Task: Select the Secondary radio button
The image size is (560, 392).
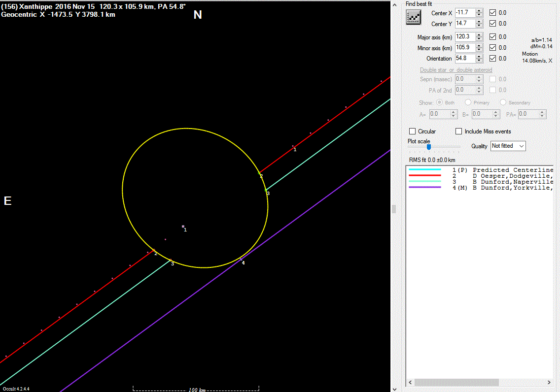Action: [503, 102]
